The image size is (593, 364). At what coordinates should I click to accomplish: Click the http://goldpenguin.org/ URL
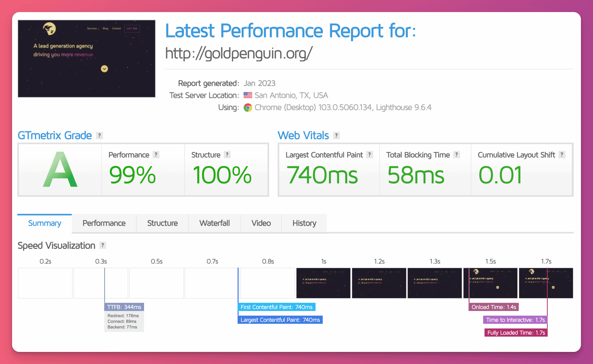point(239,53)
